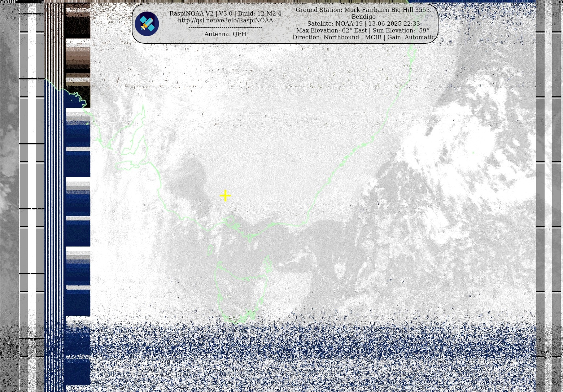Click the Ground Station: Mark Fairbairn line

point(363,10)
